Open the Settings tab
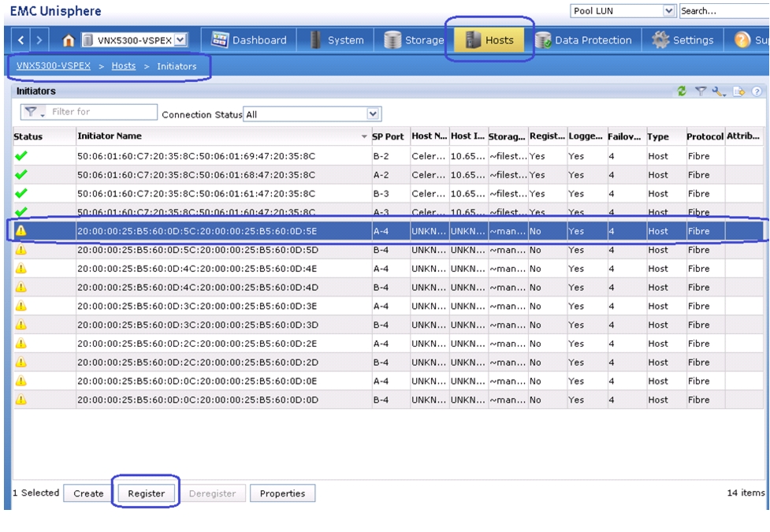 pyautogui.click(x=683, y=39)
